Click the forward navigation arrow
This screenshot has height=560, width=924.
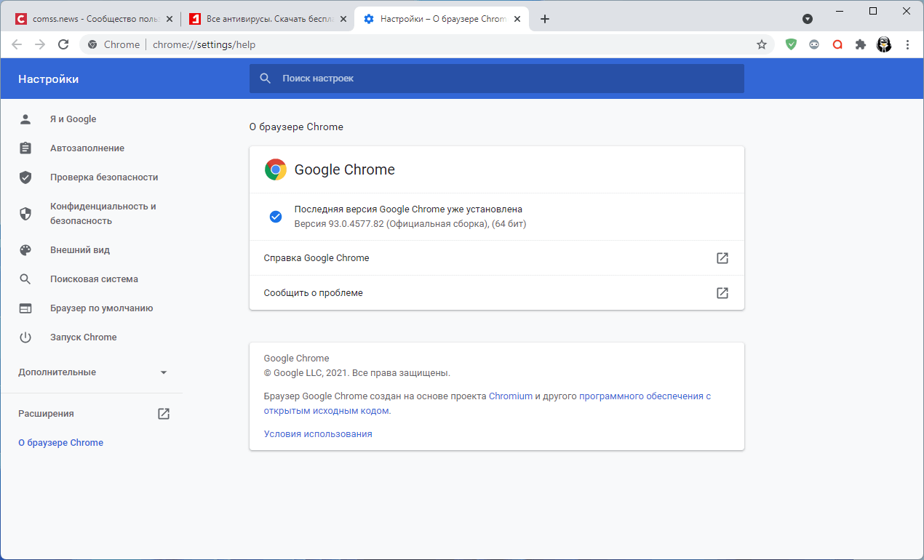click(40, 44)
